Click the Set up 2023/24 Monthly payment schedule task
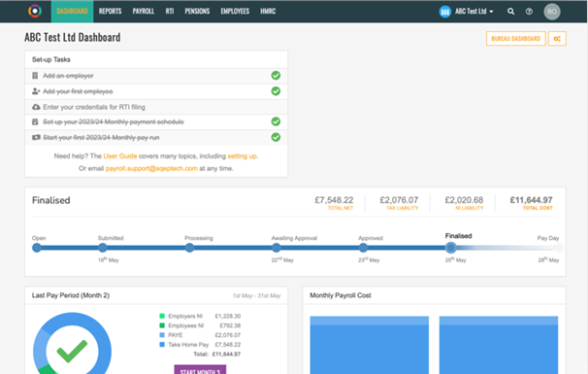588x374 pixels. pyautogui.click(x=156, y=121)
